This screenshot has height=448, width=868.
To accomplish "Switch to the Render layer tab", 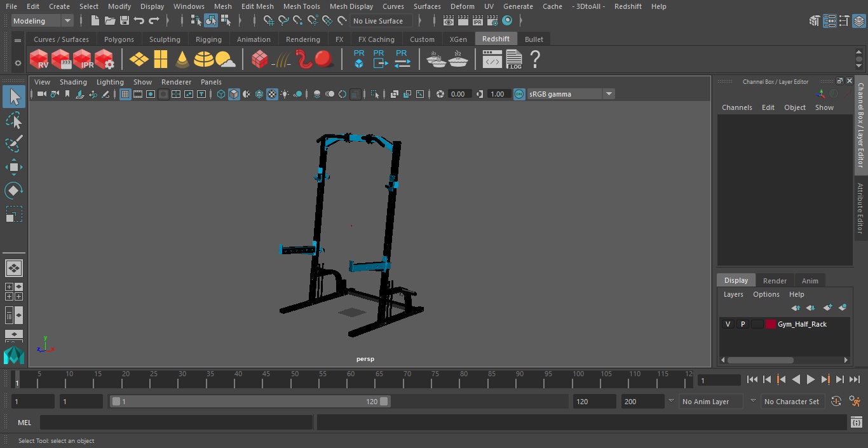I will point(775,281).
